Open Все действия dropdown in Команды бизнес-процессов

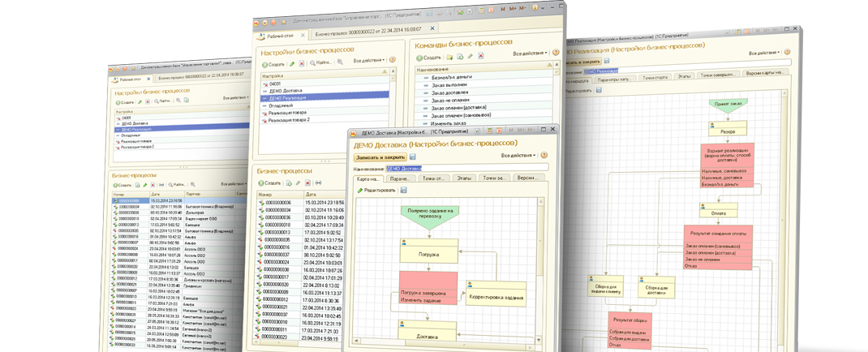[x=531, y=54]
